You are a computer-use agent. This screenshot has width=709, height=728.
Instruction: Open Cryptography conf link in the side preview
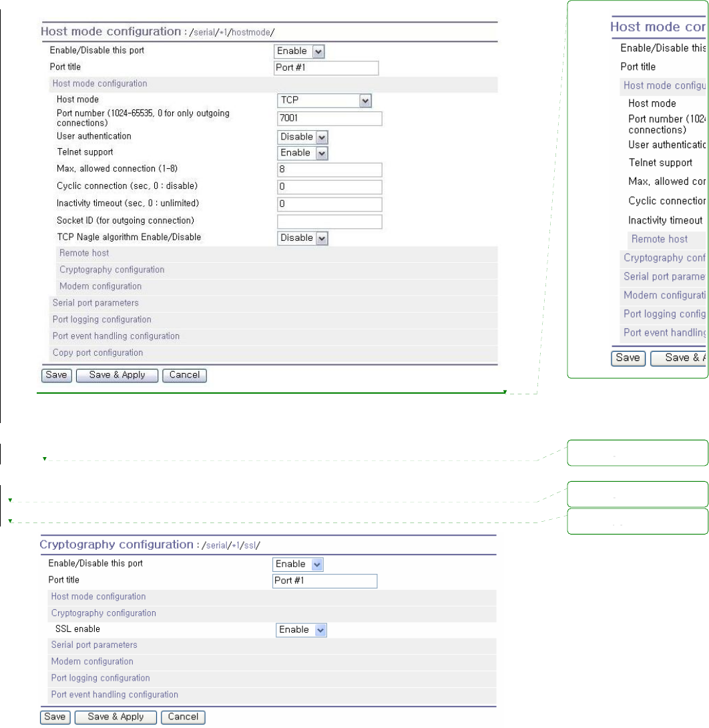tap(664, 258)
